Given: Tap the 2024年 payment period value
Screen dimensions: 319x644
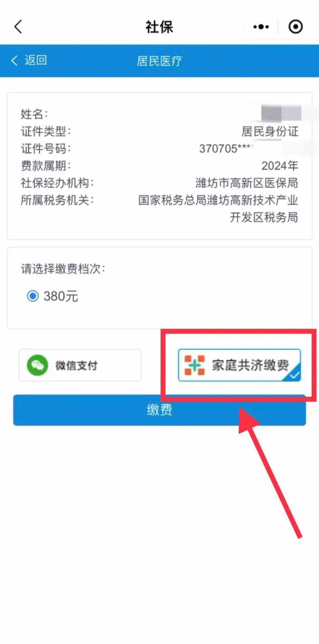Looking at the screenshot, I should [280, 166].
